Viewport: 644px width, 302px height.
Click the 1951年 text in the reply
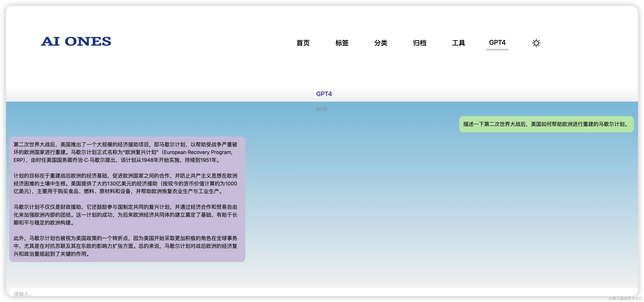pos(208,160)
